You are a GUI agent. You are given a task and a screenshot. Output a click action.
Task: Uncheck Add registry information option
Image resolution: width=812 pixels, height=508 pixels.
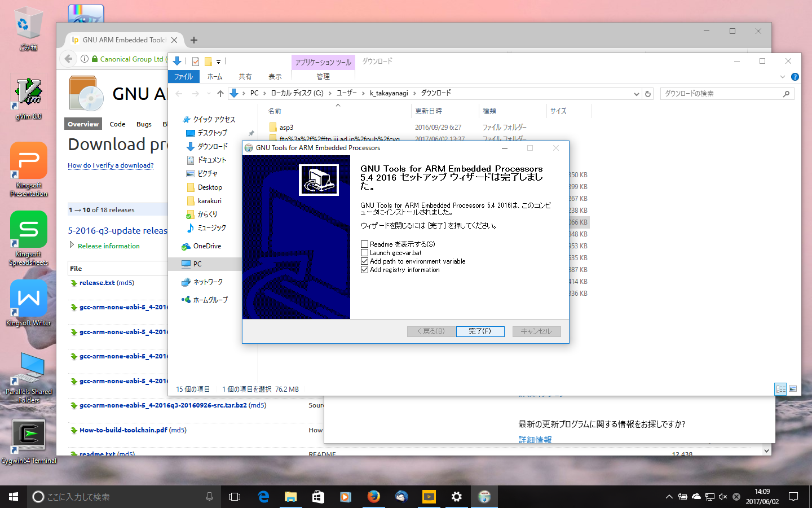click(x=364, y=270)
